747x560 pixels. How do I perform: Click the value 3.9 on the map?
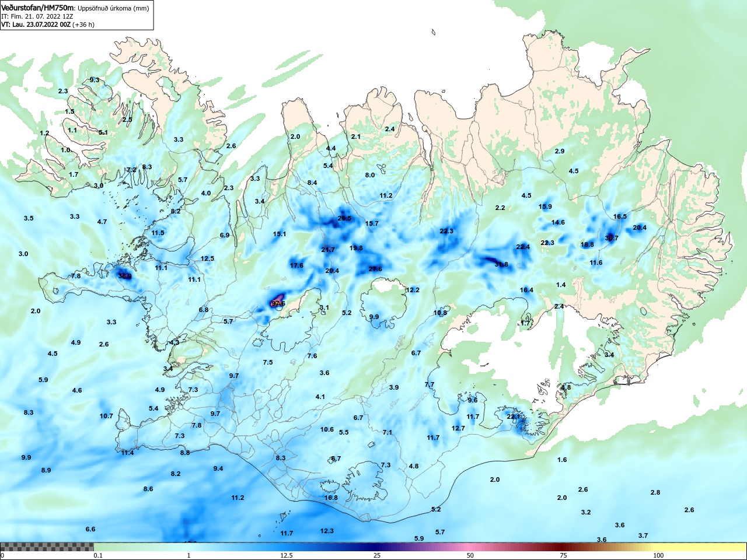(394, 387)
